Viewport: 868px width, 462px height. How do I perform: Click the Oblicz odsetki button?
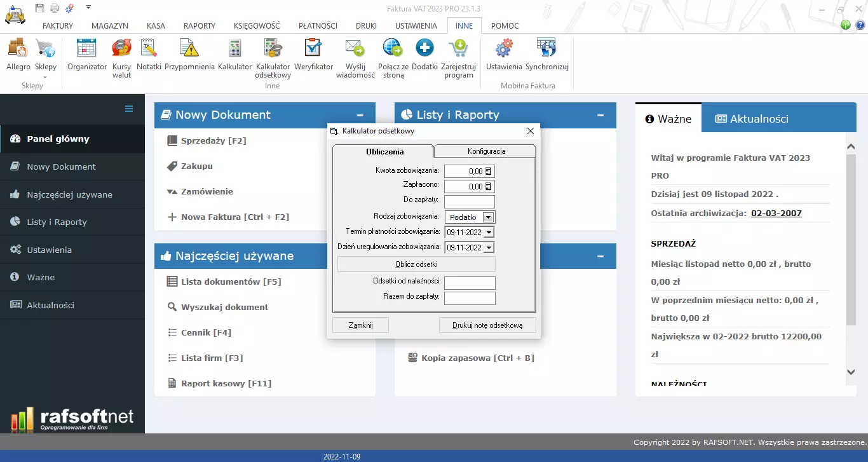click(416, 264)
